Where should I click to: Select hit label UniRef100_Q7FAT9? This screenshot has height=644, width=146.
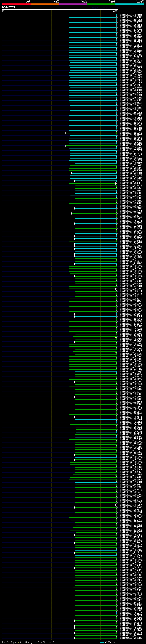click(131, 151)
